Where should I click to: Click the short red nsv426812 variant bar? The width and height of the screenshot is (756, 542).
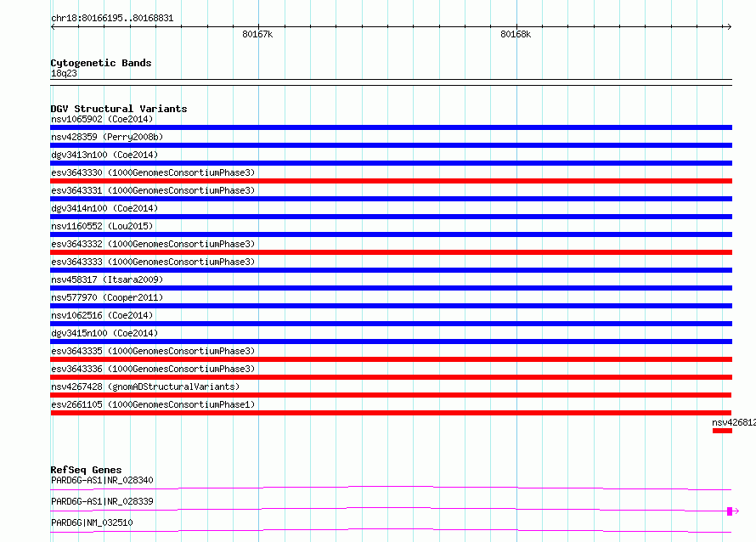(722, 431)
